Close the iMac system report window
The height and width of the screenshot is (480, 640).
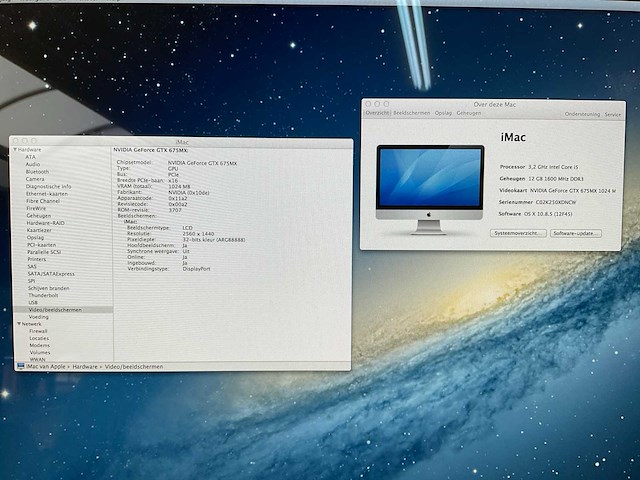(x=16, y=141)
